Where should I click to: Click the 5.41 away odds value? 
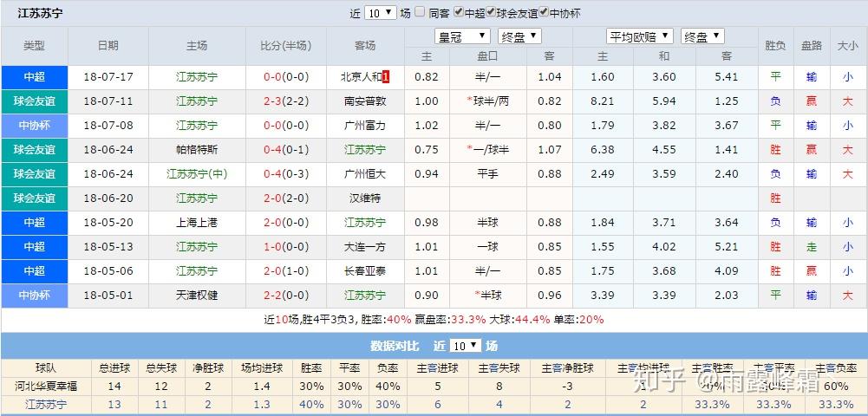[727, 77]
